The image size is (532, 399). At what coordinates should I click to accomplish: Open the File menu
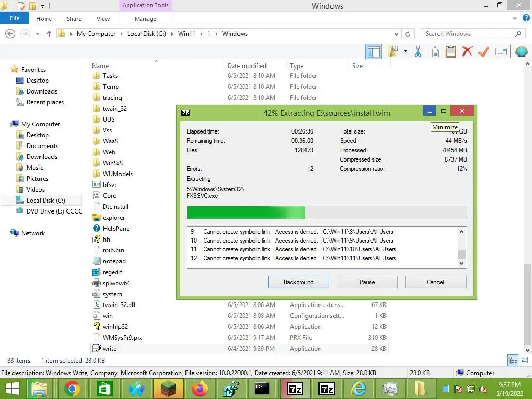[x=15, y=18]
